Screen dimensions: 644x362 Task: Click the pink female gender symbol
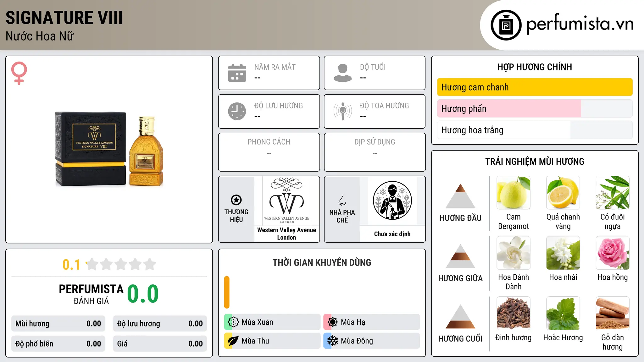[x=19, y=73]
